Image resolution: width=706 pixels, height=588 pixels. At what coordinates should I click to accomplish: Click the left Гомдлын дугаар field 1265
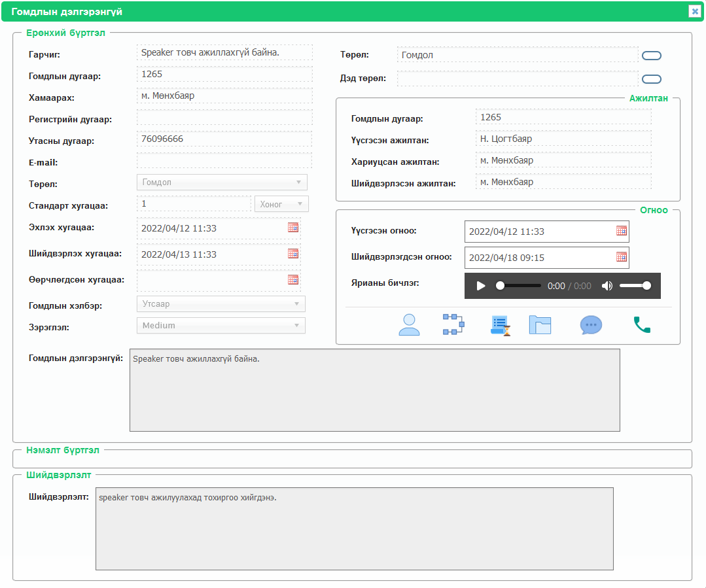[224, 74]
